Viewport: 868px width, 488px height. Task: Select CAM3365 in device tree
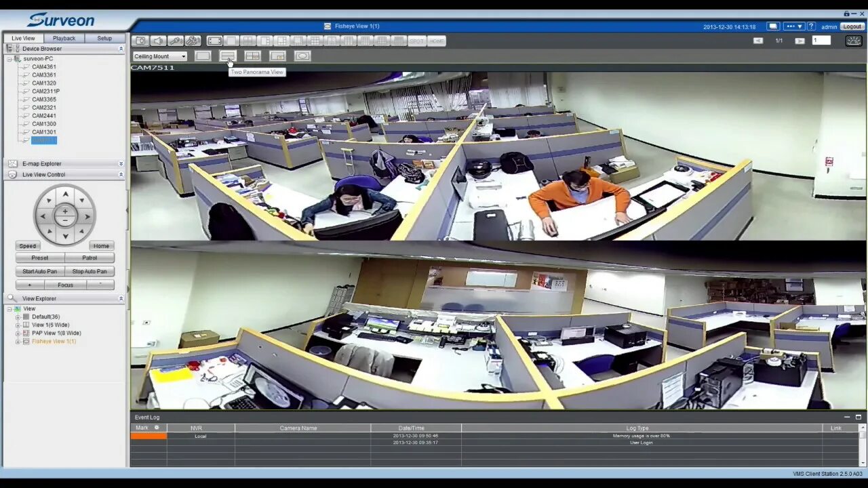44,100
